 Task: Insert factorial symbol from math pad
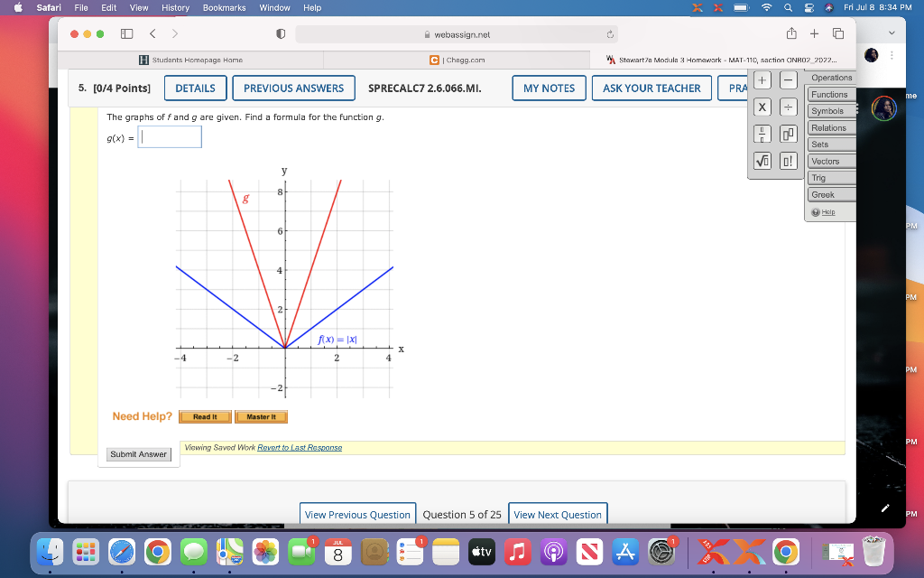[x=789, y=161]
